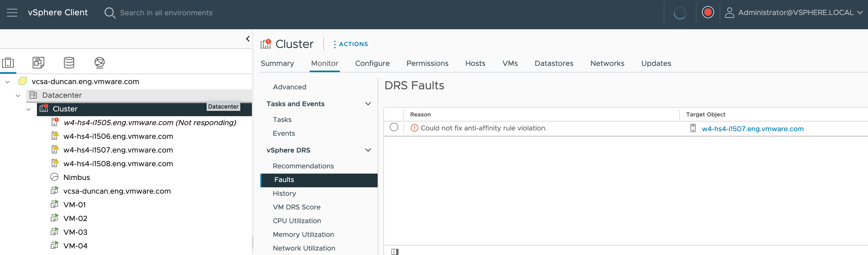This screenshot has width=868, height=255.
Task: Collapse the Tasks and Events section
Action: (x=368, y=104)
